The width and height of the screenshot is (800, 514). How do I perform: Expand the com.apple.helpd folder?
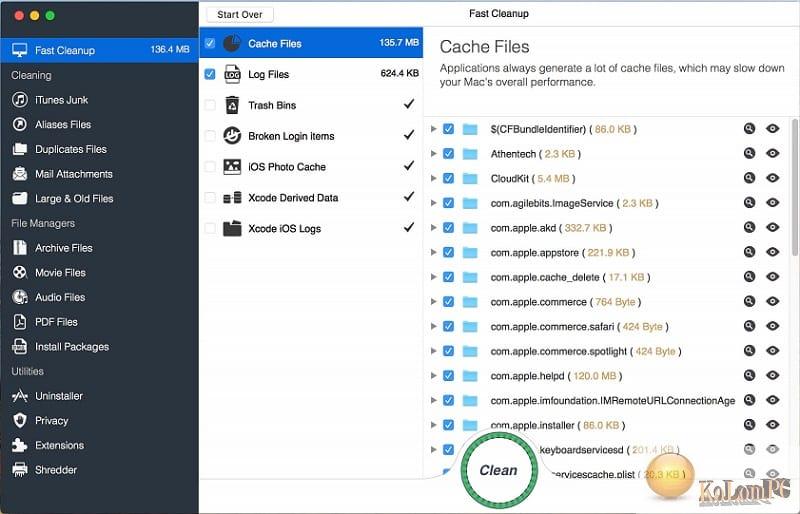pyautogui.click(x=434, y=375)
